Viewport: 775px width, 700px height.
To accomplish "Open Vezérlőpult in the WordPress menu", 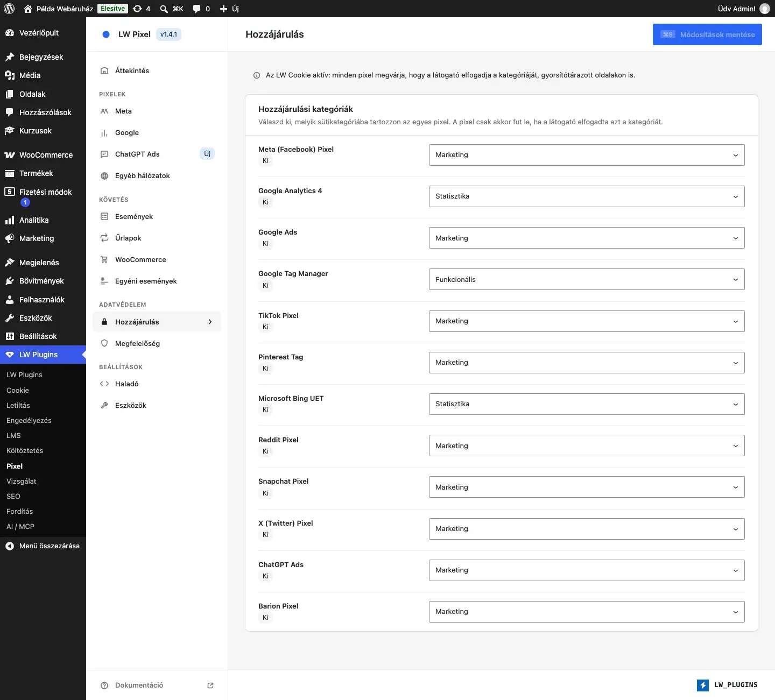I will click(43, 33).
